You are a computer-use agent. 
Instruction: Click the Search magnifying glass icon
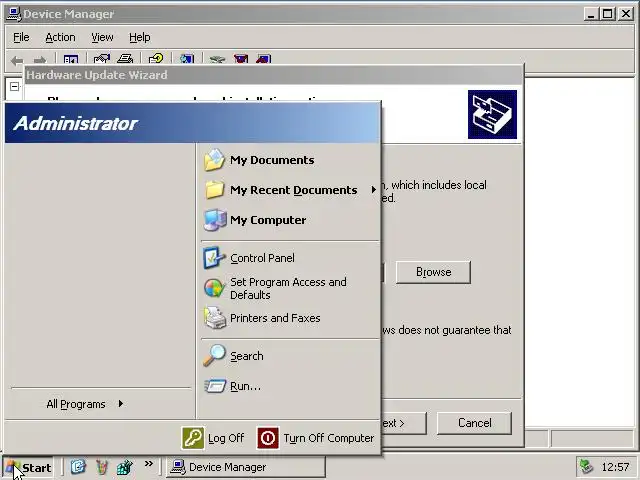click(x=214, y=356)
